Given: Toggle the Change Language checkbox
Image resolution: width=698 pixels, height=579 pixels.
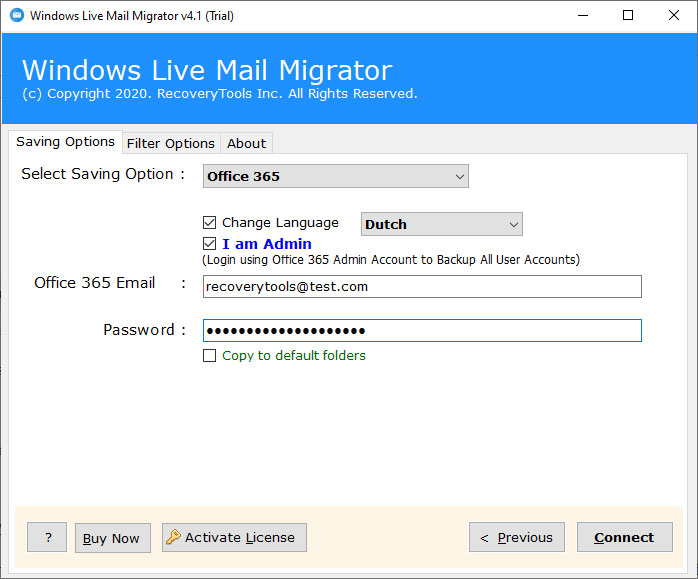Looking at the screenshot, I should pos(209,223).
